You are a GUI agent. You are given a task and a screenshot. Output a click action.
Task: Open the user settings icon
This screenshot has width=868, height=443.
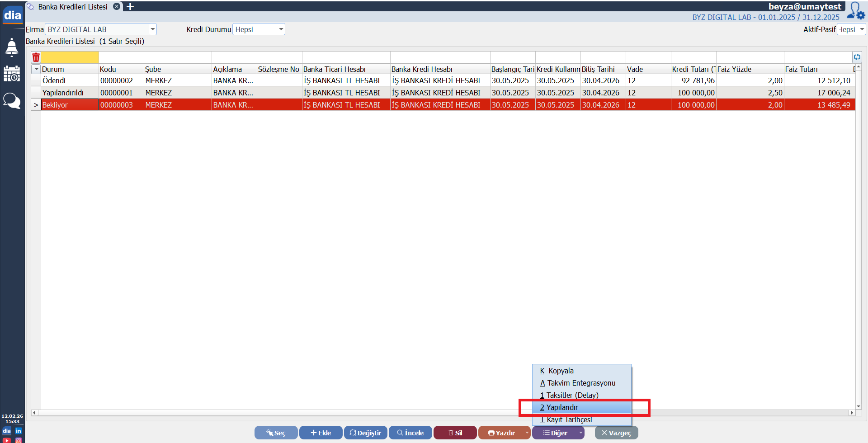(x=856, y=11)
